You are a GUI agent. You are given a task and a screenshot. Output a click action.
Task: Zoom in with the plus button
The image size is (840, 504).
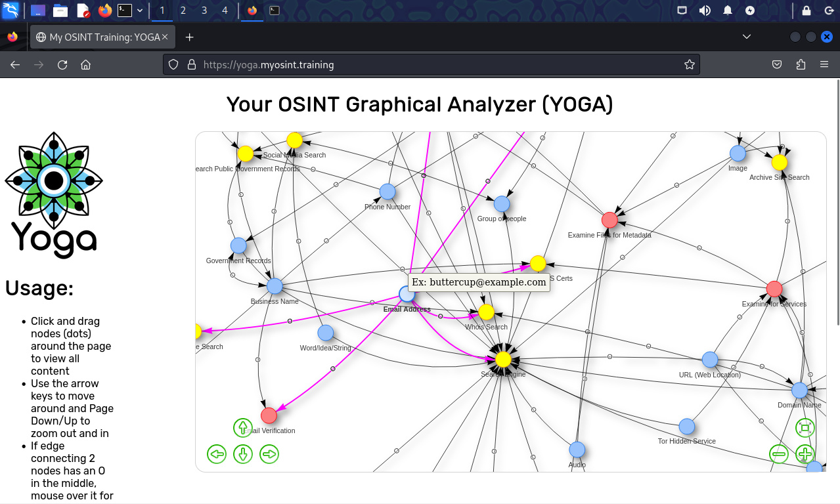tap(805, 453)
